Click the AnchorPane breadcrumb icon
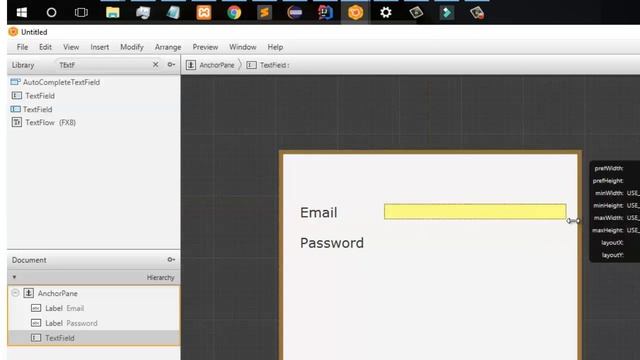640x360 pixels. click(191, 65)
